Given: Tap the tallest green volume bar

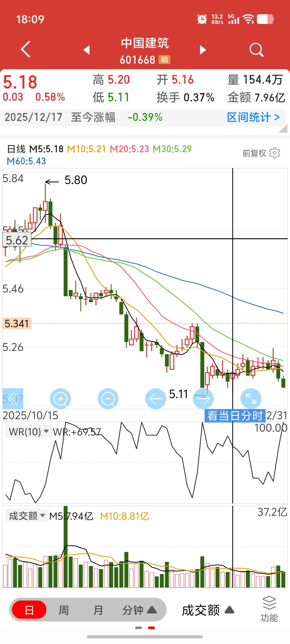Looking at the screenshot, I should [x=66, y=547].
